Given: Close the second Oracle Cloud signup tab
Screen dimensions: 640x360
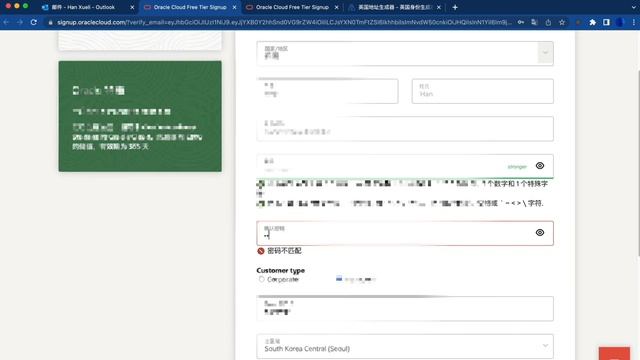Looking at the screenshot, I should point(336,7).
